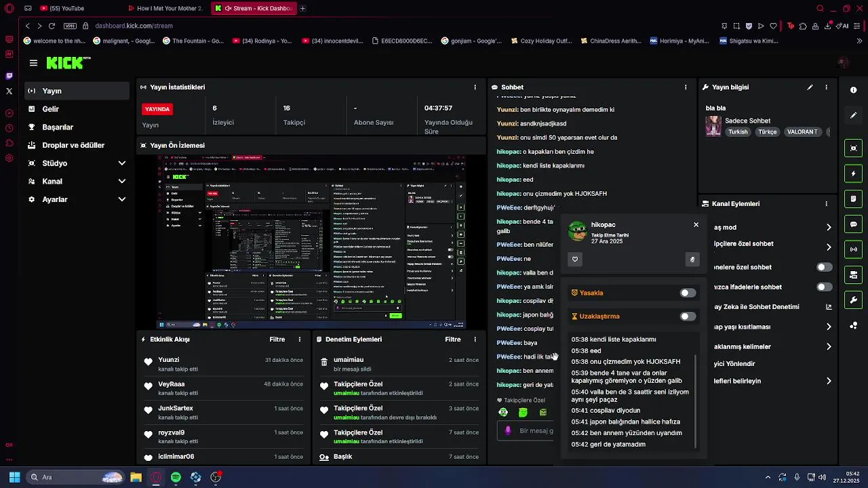Screen dimensions: 868x488
Task: Open Etkinlik Akışı Filtre dropdown
Action: pos(277,340)
